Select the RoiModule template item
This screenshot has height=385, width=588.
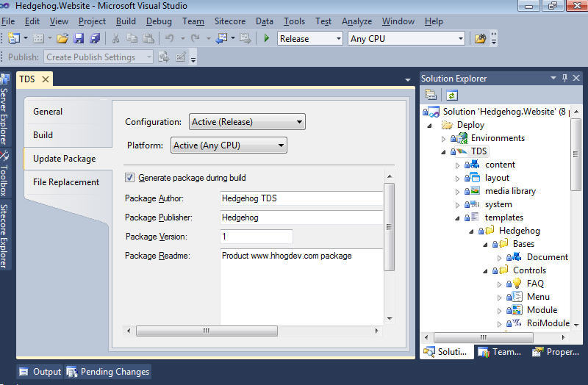[x=548, y=323]
